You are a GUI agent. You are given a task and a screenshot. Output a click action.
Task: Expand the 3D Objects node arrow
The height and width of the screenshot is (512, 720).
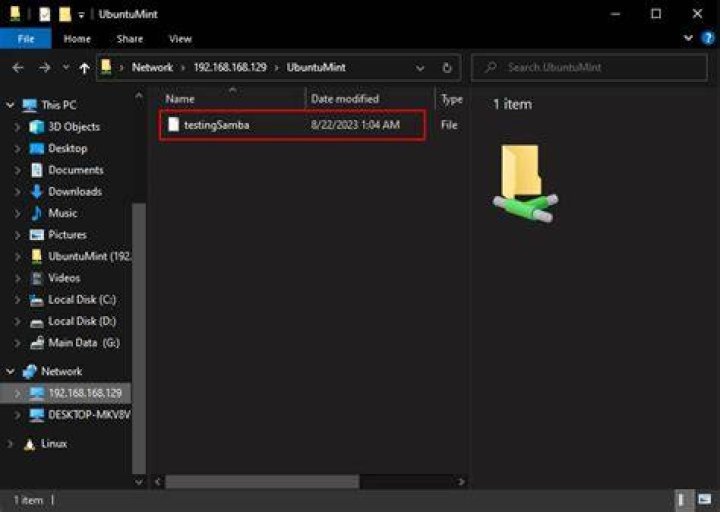(17, 127)
